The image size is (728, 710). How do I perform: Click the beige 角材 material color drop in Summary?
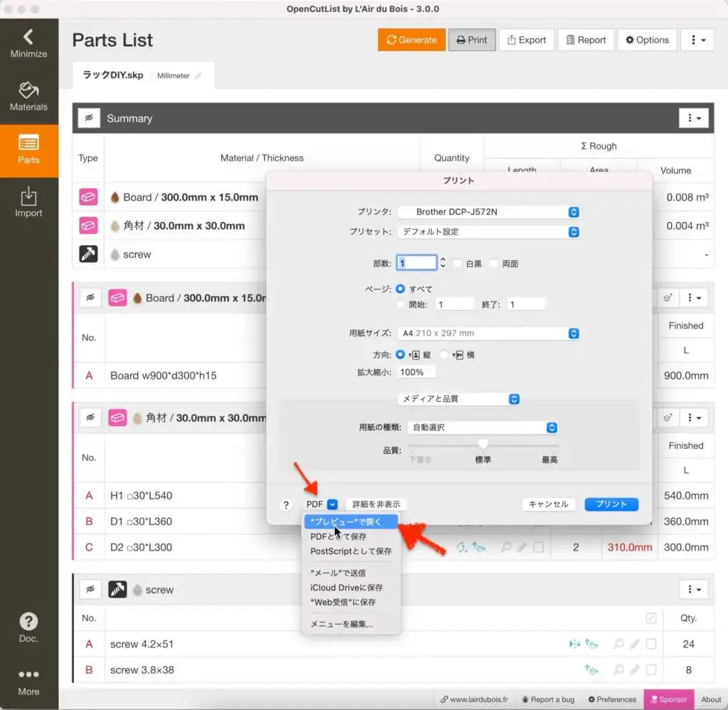[114, 226]
